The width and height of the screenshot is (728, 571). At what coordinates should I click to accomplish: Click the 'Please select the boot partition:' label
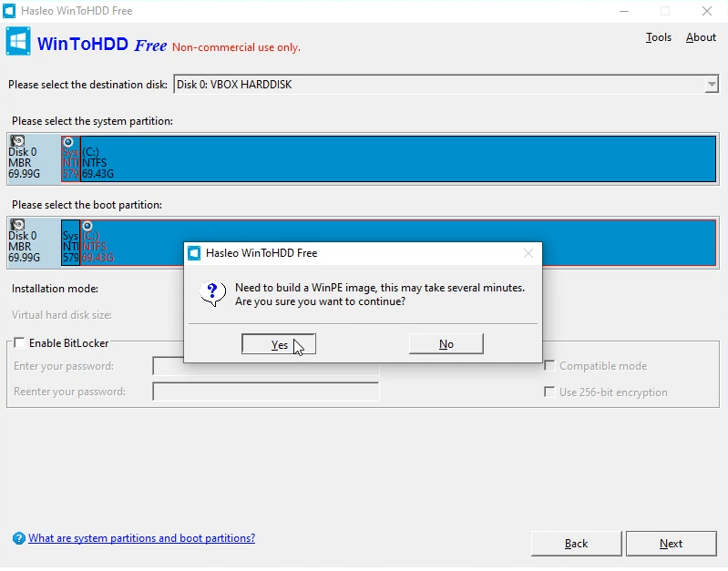click(87, 205)
